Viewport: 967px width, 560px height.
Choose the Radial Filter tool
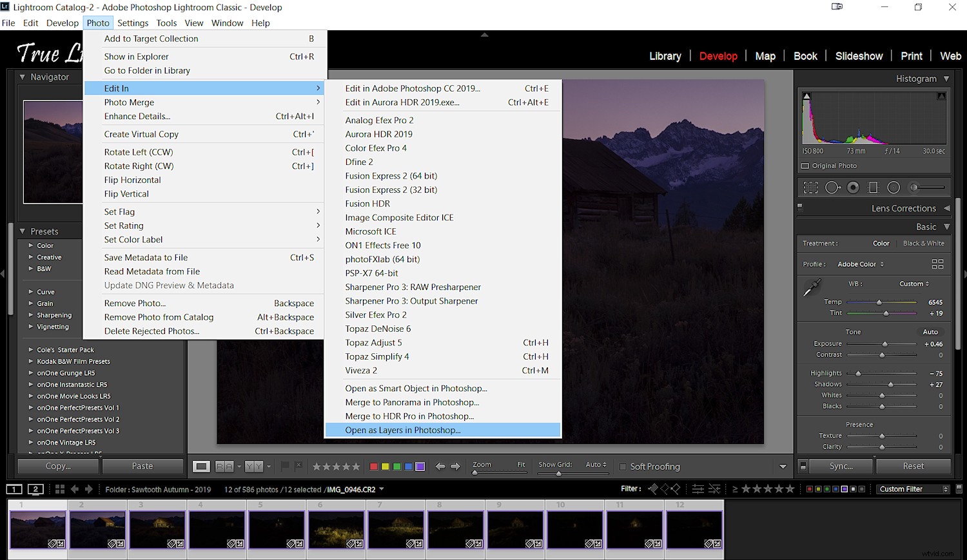[x=894, y=188]
